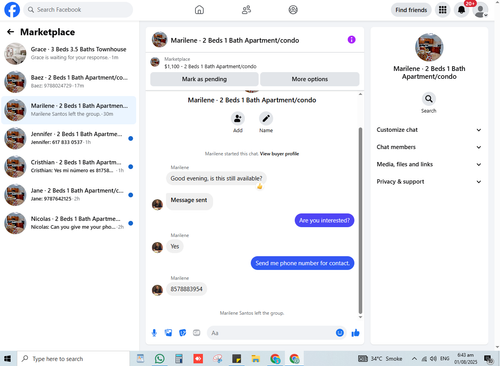Open the $1,100 Marketplace listing link

[210, 66]
